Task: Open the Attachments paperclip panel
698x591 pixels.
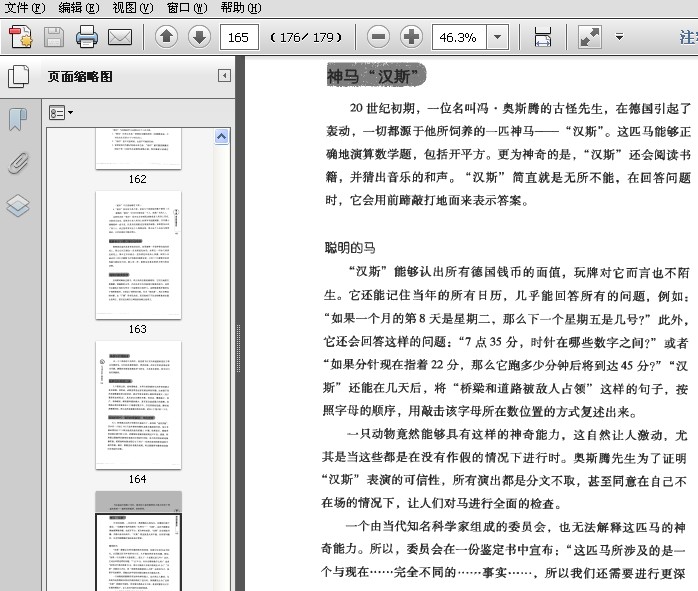Action: click(18, 163)
